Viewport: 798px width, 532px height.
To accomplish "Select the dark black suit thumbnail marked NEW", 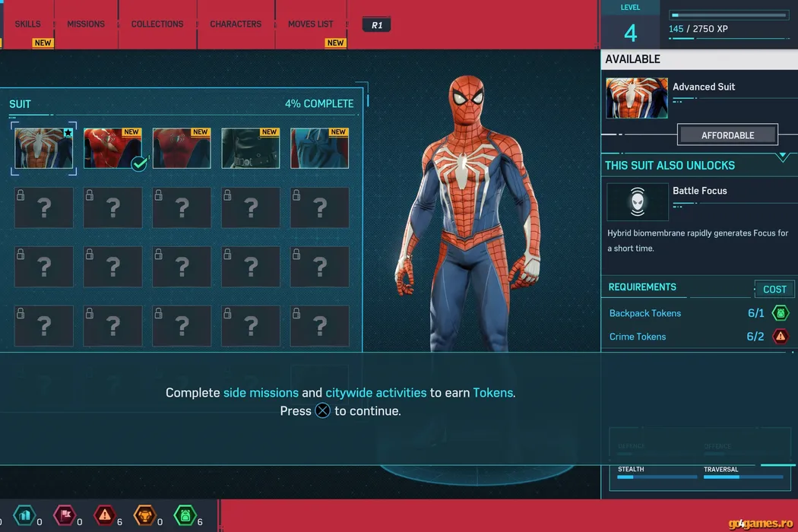I will pyautogui.click(x=250, y=148).
